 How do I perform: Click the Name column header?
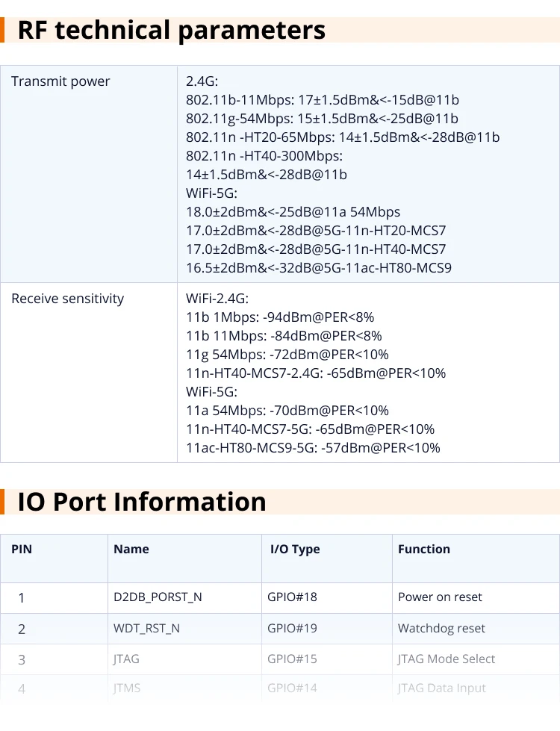coord(131,549)
